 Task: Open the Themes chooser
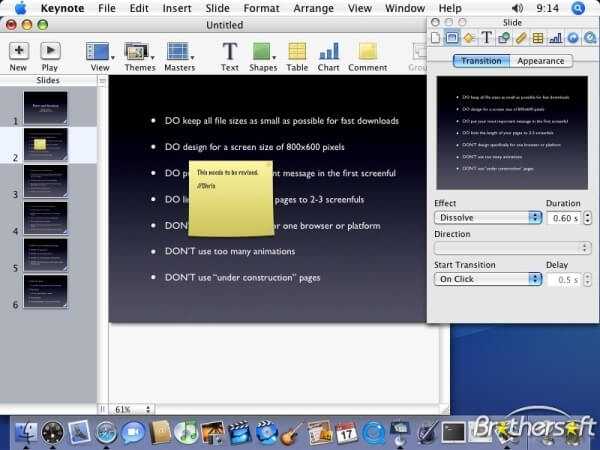[140, 56]
